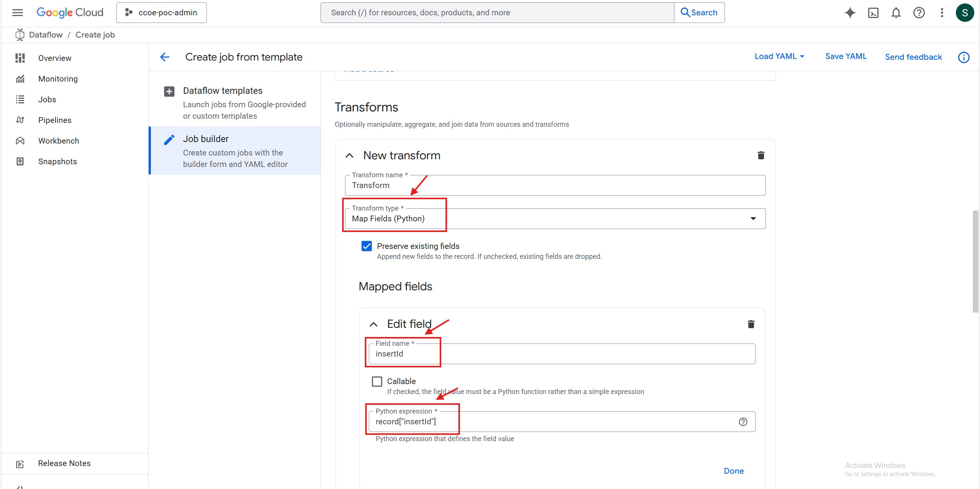Open the notifications bell
This screenshot has width=980, height=489.
pos(896,13)
